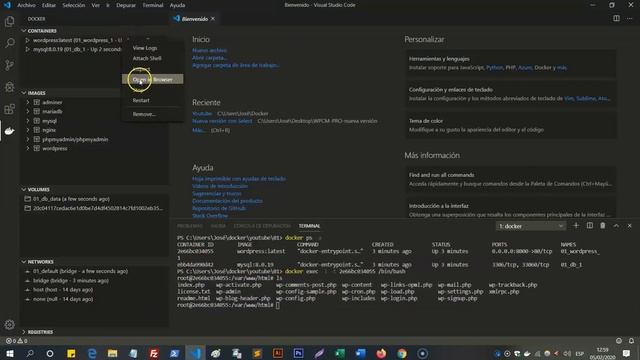Open the Extensions view in activity bar
The image size is (640, 360).
coord(9,109)
